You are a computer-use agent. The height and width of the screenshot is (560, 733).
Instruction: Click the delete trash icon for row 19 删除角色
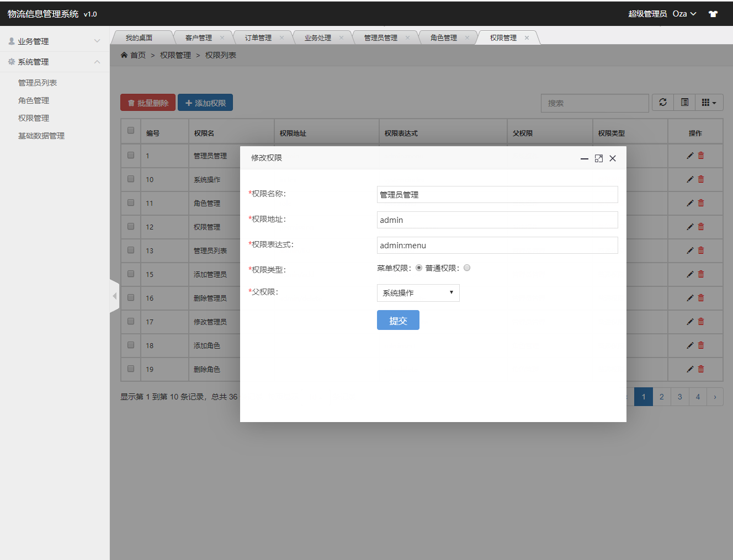tap(701, 369)
